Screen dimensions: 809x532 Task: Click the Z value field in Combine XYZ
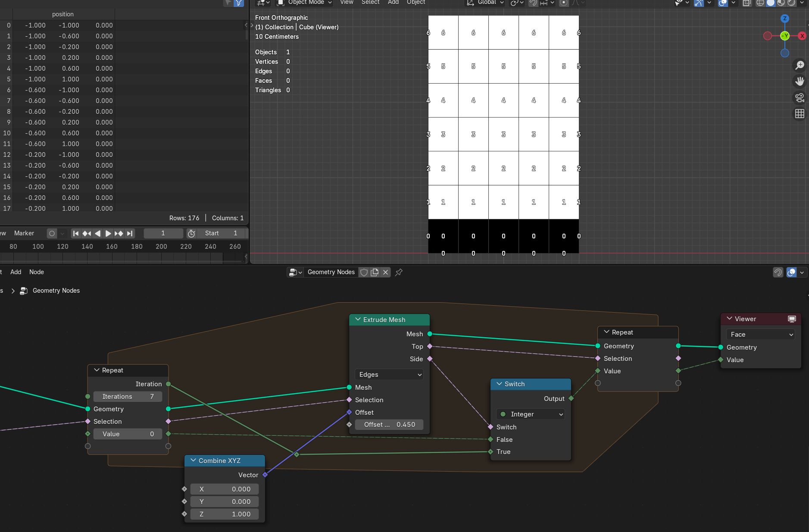tap(225, 514)
